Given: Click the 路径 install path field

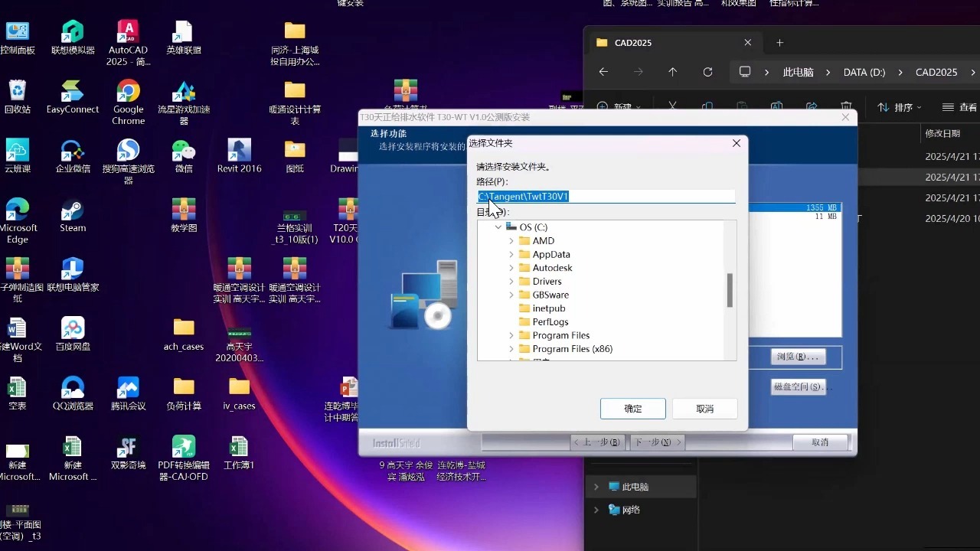Looking at the screenshot, I should pyautogui.click(x=606, y=197).
